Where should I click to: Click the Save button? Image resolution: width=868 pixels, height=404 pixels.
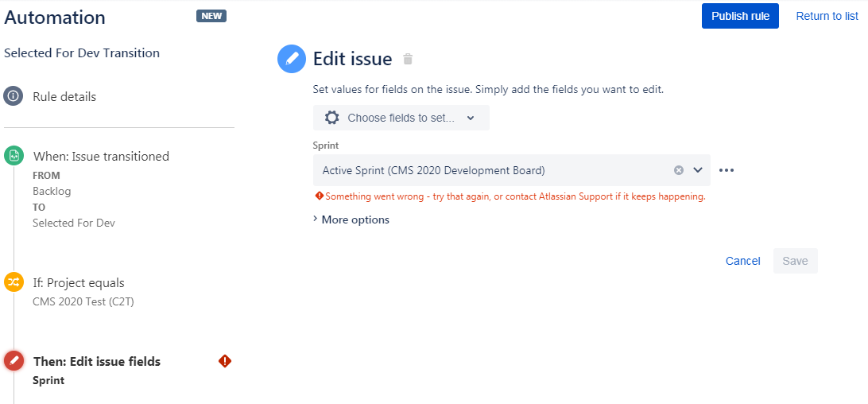coord(795,261)
